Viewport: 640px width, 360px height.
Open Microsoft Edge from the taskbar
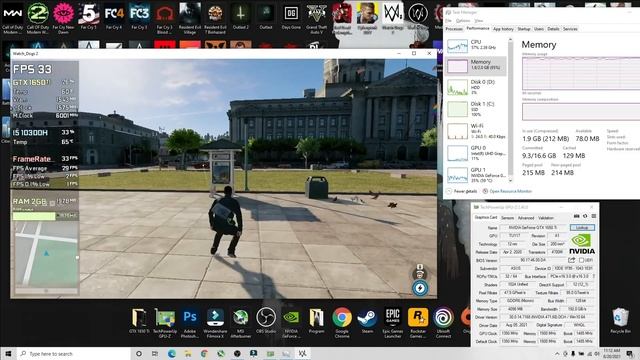point(171,353)
